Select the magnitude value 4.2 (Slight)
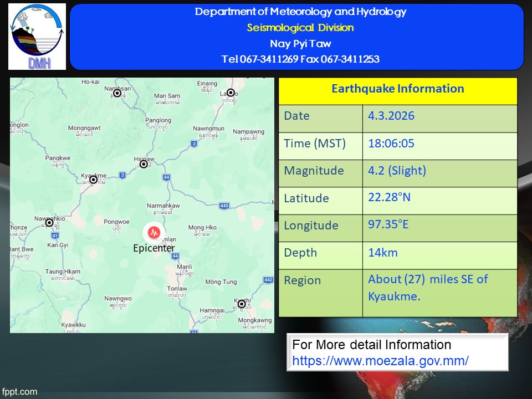The height and width of the screenshot is (399, 532). pyautogui.click(x=397, y=171)
